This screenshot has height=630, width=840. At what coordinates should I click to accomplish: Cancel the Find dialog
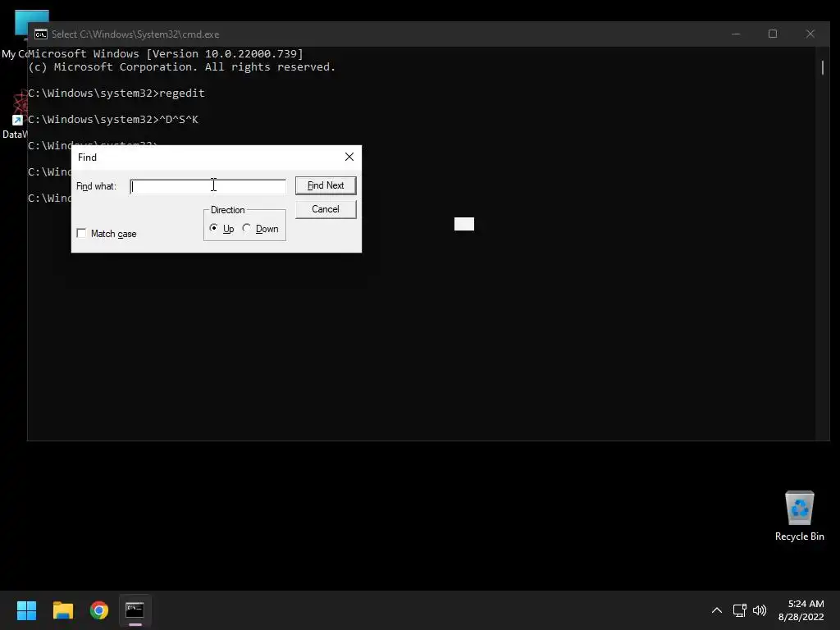[326, 209]
